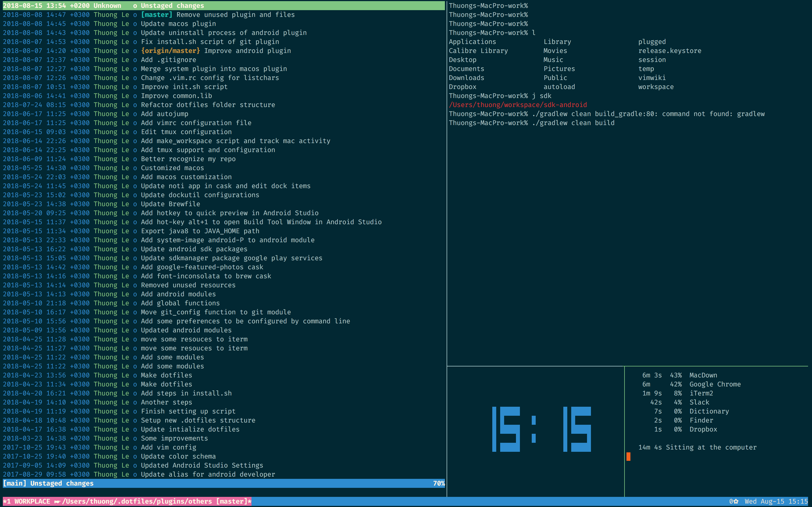The width and height of the screenshot is (812, 507).
Task: Click the orange cursor block in bottom-right pane
Action: pyautogui.click(x=628, y=456)
